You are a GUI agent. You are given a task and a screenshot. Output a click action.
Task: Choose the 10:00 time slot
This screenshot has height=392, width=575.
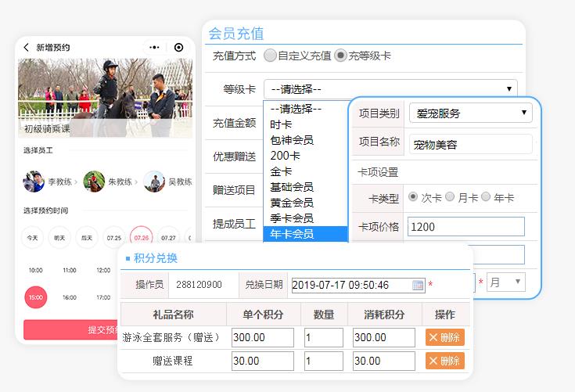pyautogui.click(x=35, y=270)
